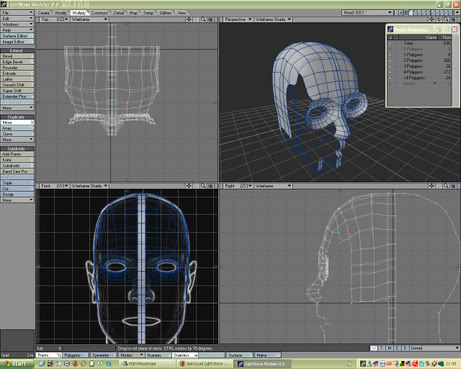Open the Modes dropdown in the bottom bar
The height and width of the screenshot is (369, 461).
click(131, 355)
